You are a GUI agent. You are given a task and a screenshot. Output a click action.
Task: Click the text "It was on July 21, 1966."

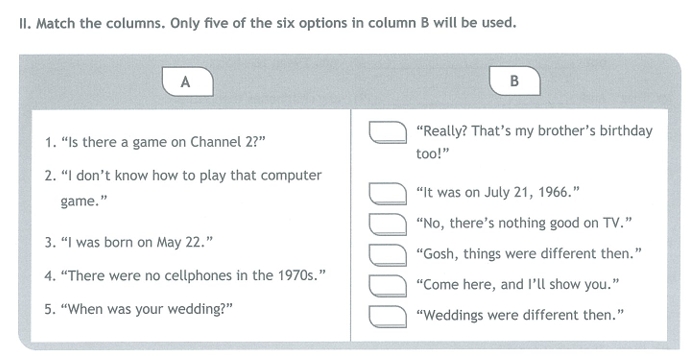click(498, 193)
